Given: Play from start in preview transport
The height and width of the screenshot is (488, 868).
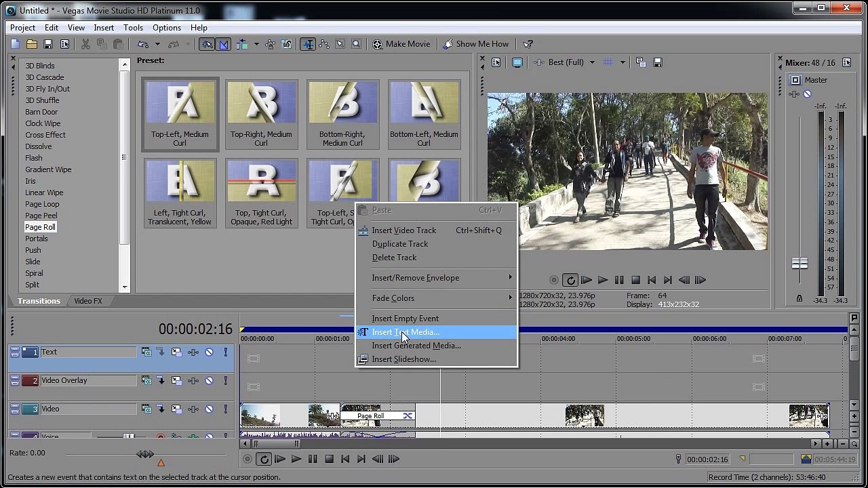Looking at the screenshot, I should (587, 280).
